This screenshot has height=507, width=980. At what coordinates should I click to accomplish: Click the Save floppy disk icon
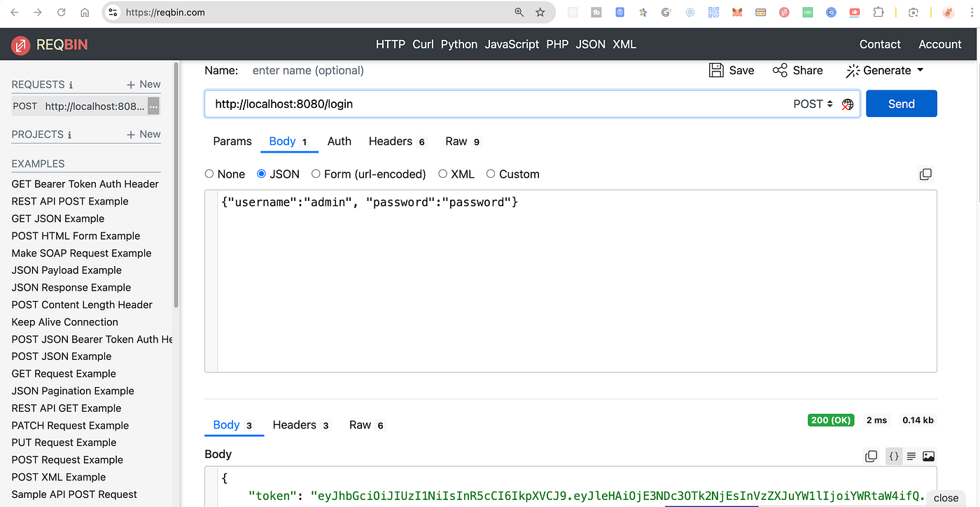coord(715,70)
